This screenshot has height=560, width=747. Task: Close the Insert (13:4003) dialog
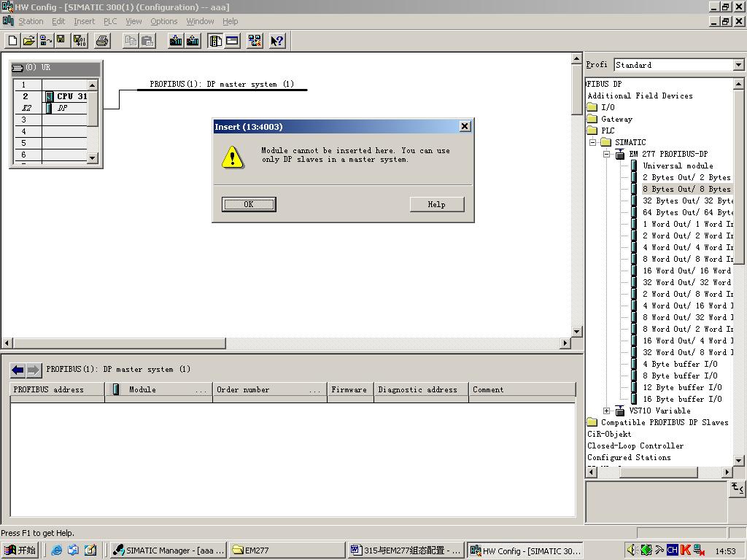(465, 126)
